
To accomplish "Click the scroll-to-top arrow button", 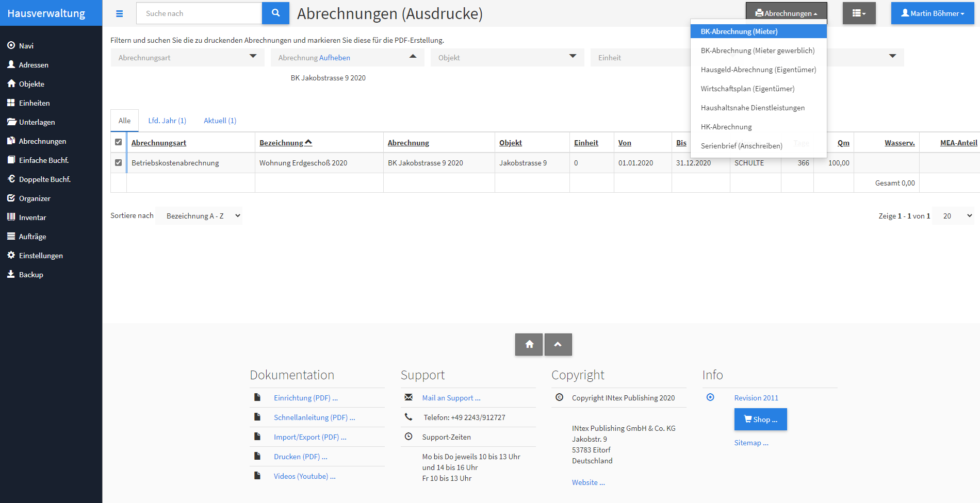I will point(558,344).
